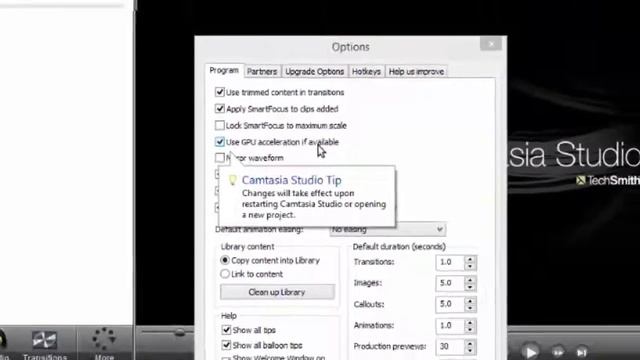
Task: Open the More tools icon
Action: (104, 344)
